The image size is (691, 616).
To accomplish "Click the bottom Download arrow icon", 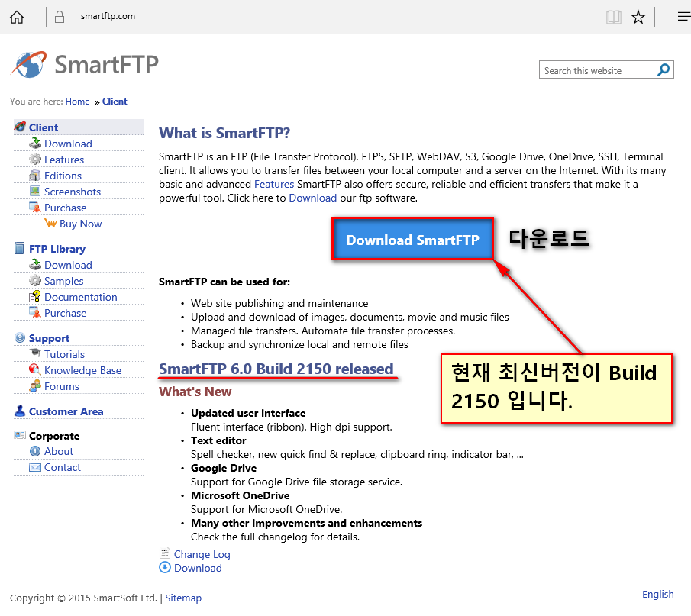I will click(165, 568).
